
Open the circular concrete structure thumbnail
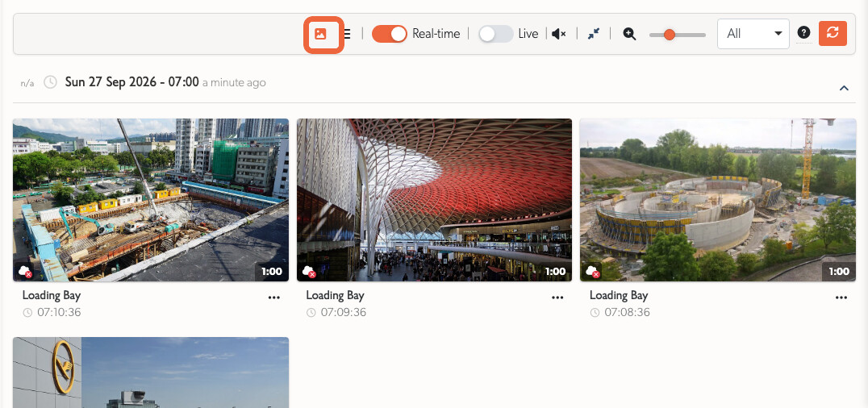[x=717, y=200]
